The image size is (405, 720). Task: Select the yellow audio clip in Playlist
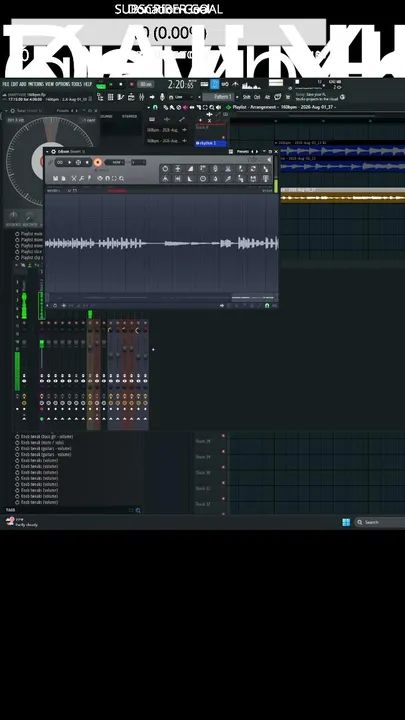tap(343, 197)
